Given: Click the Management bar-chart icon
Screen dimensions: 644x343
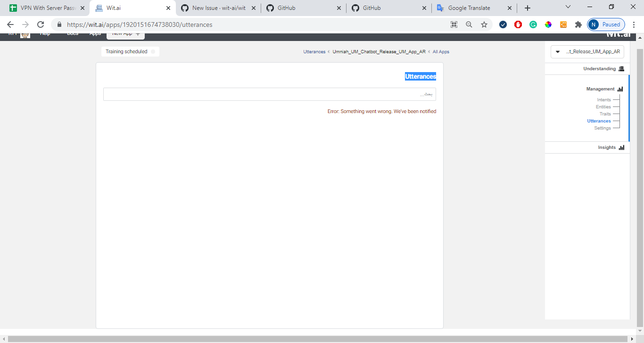Looking at the screenshot, I should 620,89.
